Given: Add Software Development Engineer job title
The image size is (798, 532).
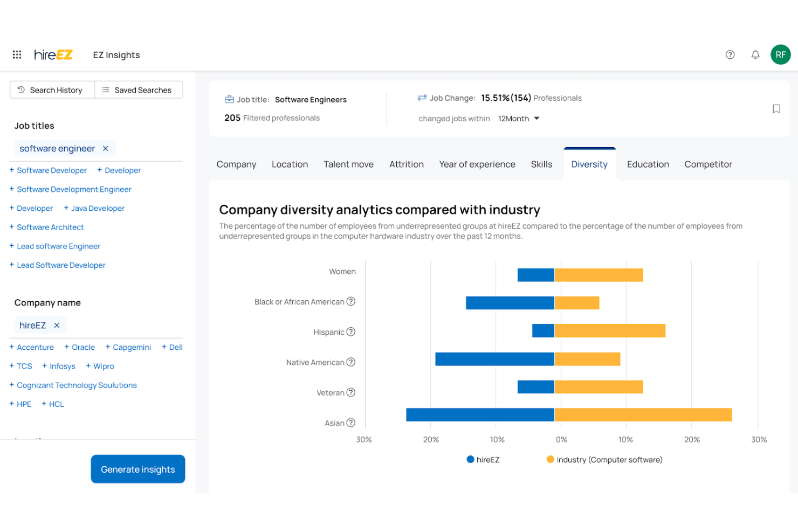Looking at the screenshot, I should tap(70, 189).
